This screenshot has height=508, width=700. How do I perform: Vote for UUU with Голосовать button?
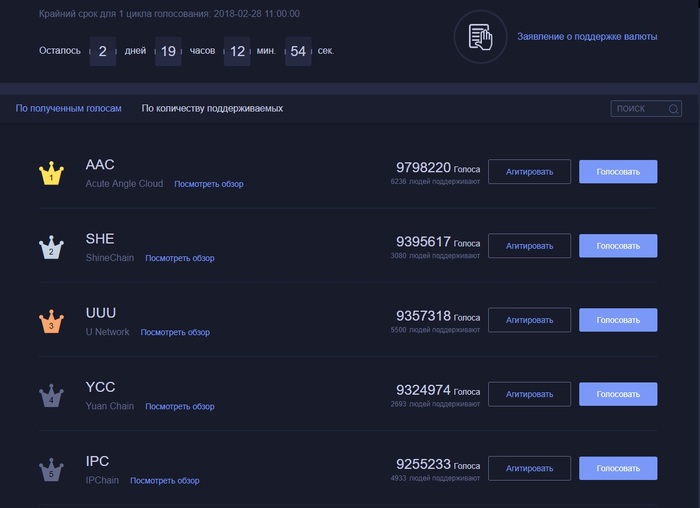pos(618,320)
